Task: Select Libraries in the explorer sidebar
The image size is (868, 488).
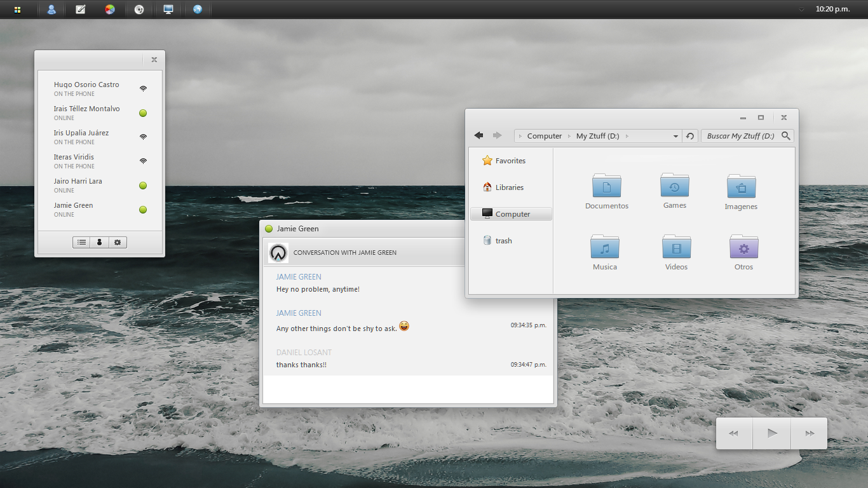Action: tap(511, 187)
